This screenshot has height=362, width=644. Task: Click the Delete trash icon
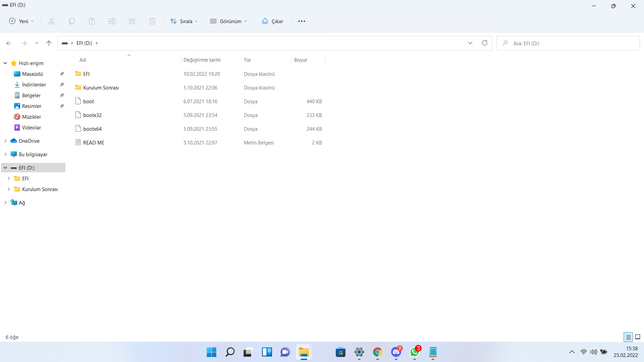tap(152, 21)
